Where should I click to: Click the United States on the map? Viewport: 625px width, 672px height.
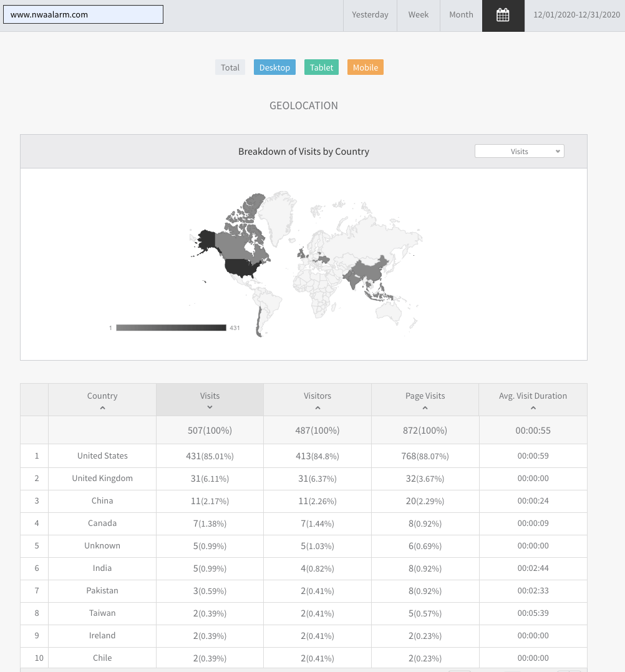tap(241, 268)
